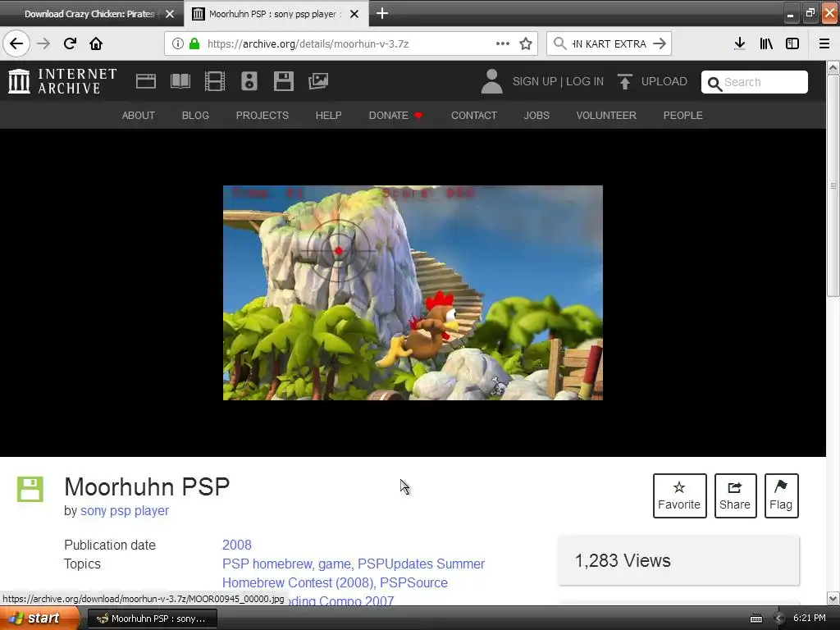Viewport: 840px width, 630px height.
Task: Reload the current page
Action: [x=70, y=43]
